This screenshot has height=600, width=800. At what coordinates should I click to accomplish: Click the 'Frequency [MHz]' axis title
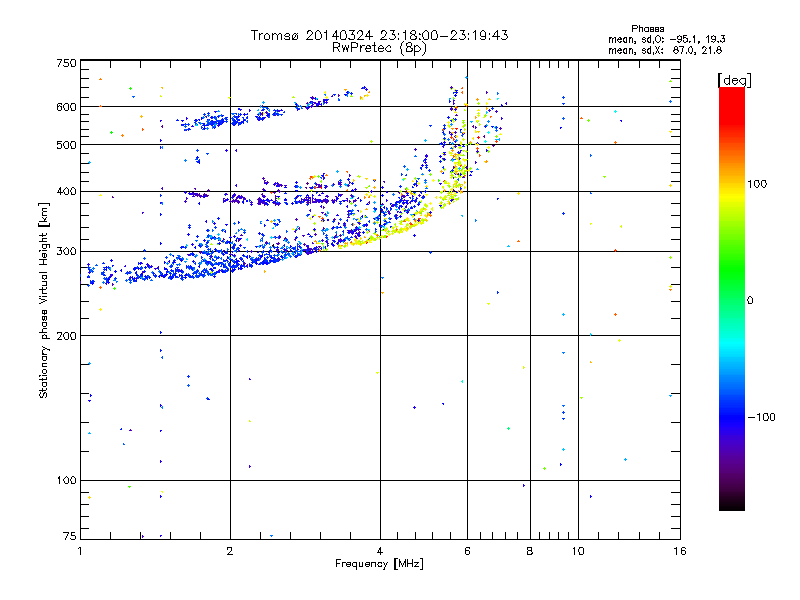[379, 564]
